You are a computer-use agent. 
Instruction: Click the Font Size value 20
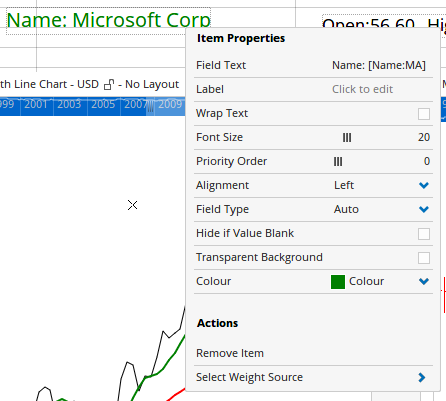424,137
